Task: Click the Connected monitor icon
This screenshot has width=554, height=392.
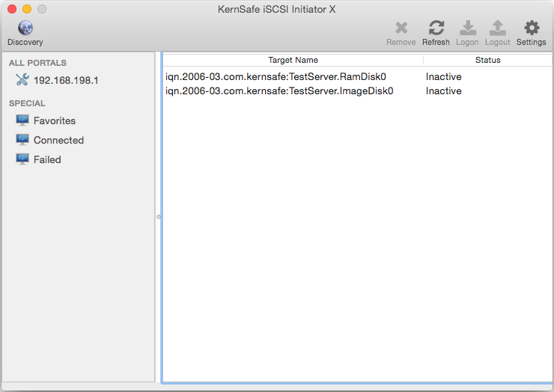Action: pyautogui.click(x=22, y=140)
